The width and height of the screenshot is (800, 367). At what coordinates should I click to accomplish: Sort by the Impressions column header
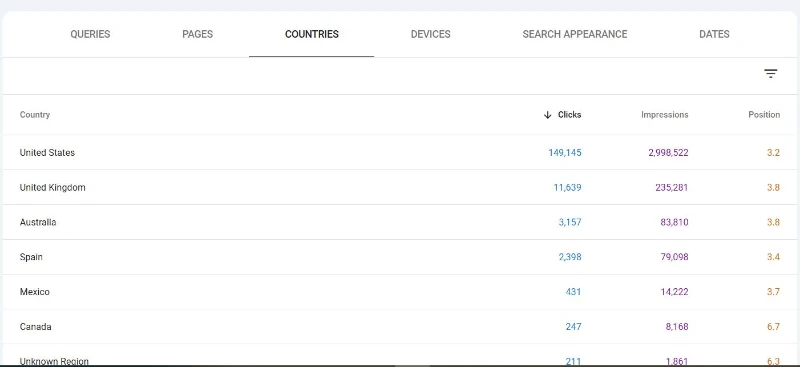point(665,115)
